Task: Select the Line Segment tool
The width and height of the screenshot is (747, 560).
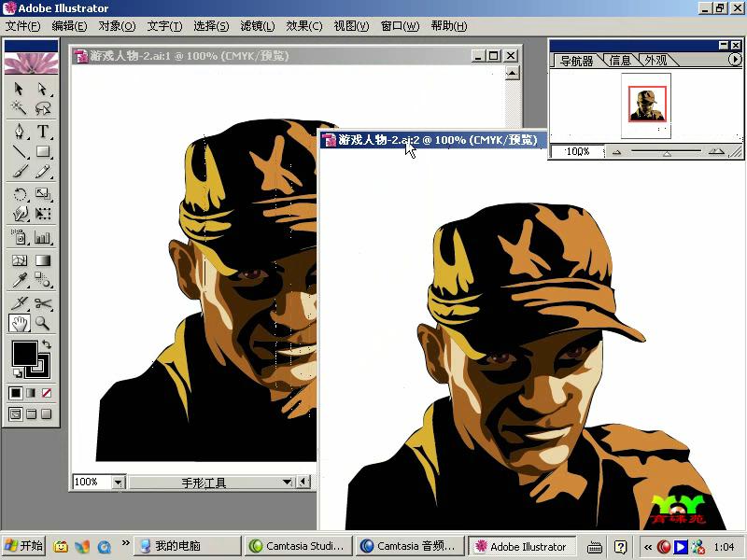Action: [19, 151]
